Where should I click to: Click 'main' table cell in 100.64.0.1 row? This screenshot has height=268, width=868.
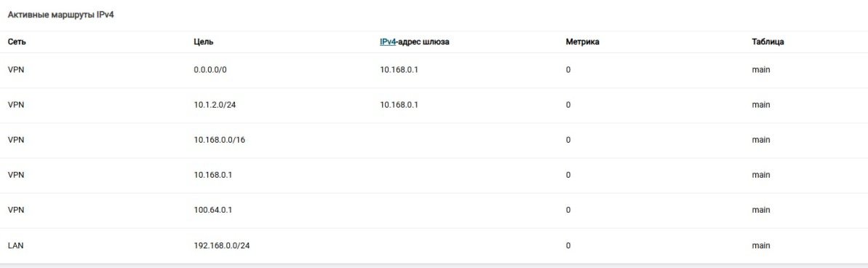coord(760,210)
